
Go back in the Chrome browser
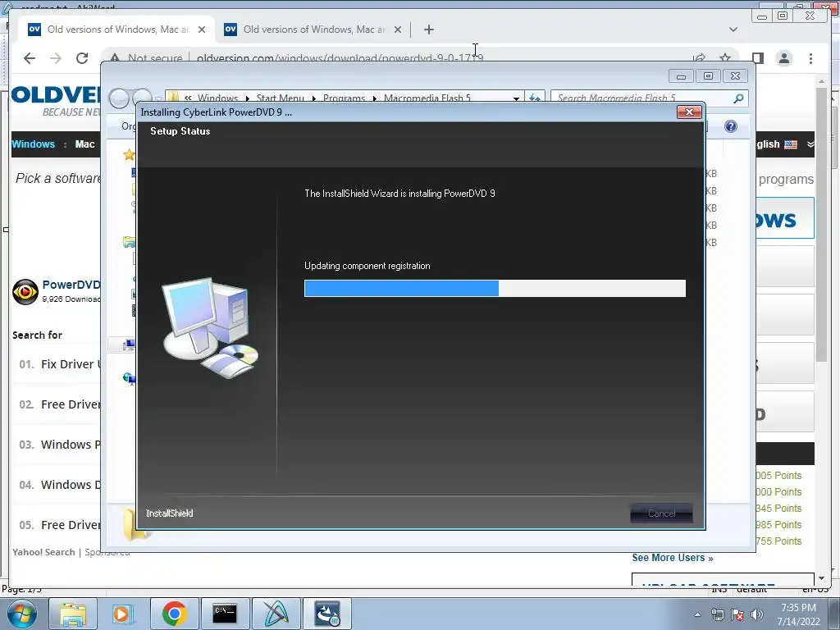(x=30, y=58)
